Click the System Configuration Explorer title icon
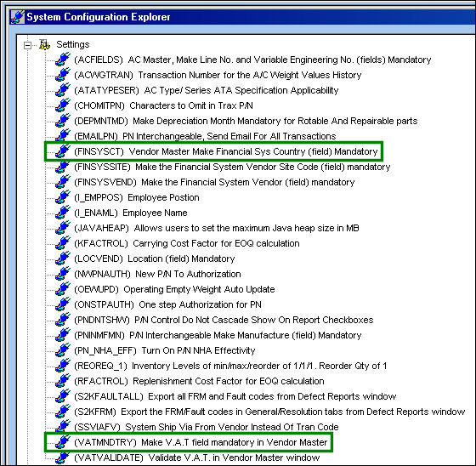Image resolution: width=476 pixels, height=466 pixels. 18,17
